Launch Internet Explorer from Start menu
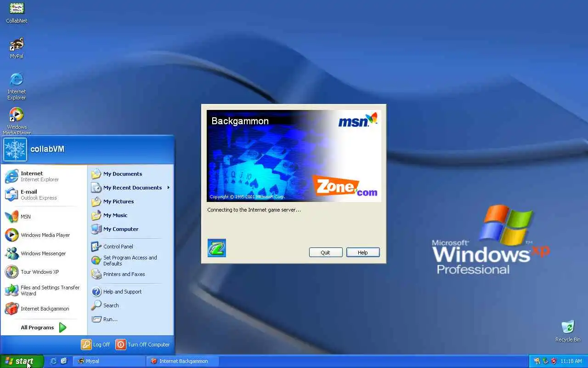The image size is (588, 368). (44, 176)
